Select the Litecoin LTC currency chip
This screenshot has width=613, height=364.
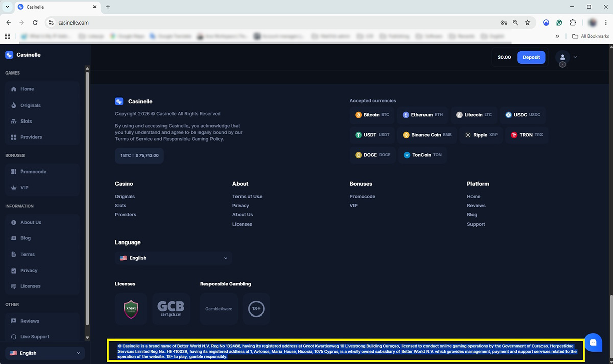click(x=474, y=115)
